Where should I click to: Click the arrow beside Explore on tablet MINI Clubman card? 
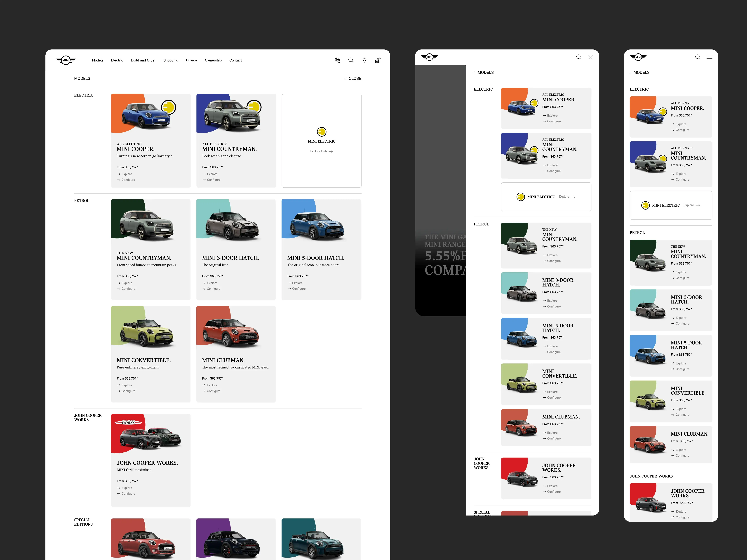(544, 433)
